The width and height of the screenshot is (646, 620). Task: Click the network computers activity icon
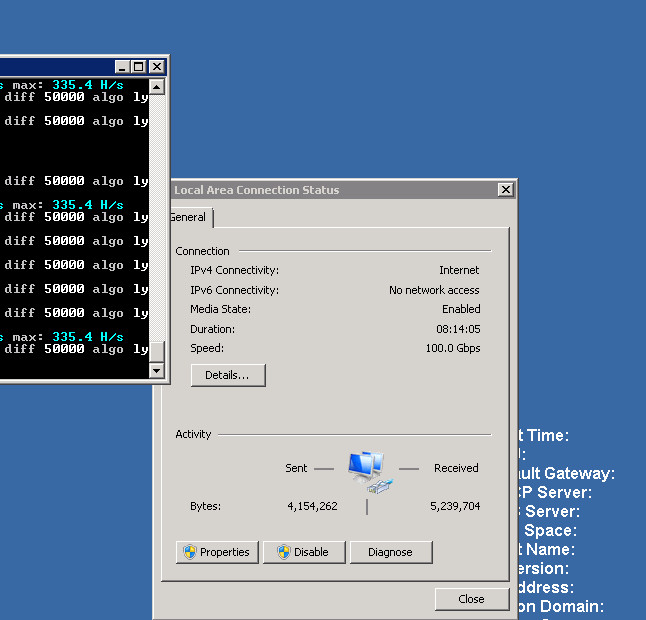coord(366,470)
